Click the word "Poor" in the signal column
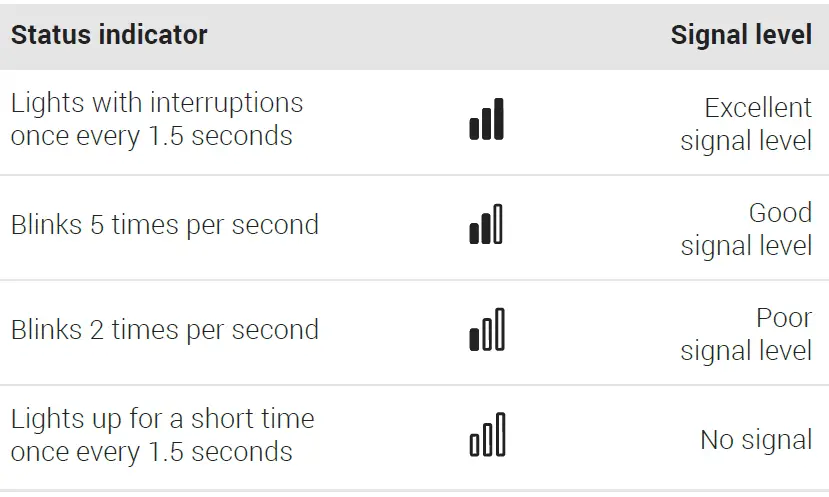This screenshot has width=829, height=497. tap(784, 318)
